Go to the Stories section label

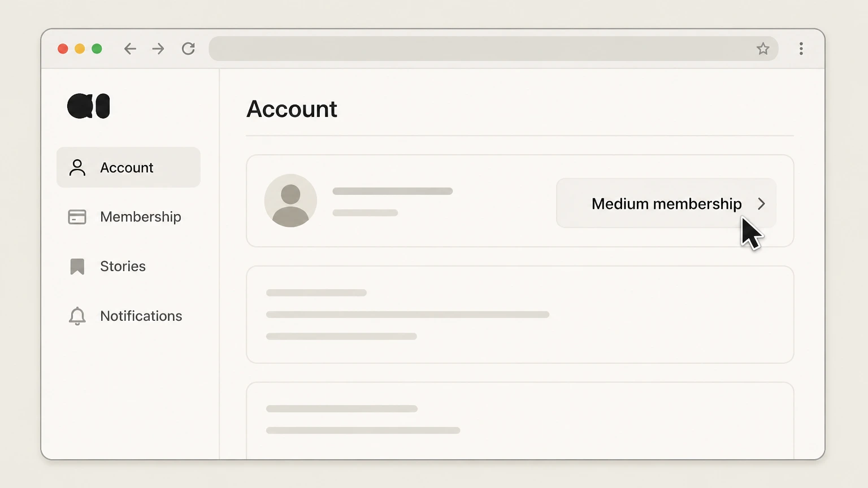click(123, 266)
